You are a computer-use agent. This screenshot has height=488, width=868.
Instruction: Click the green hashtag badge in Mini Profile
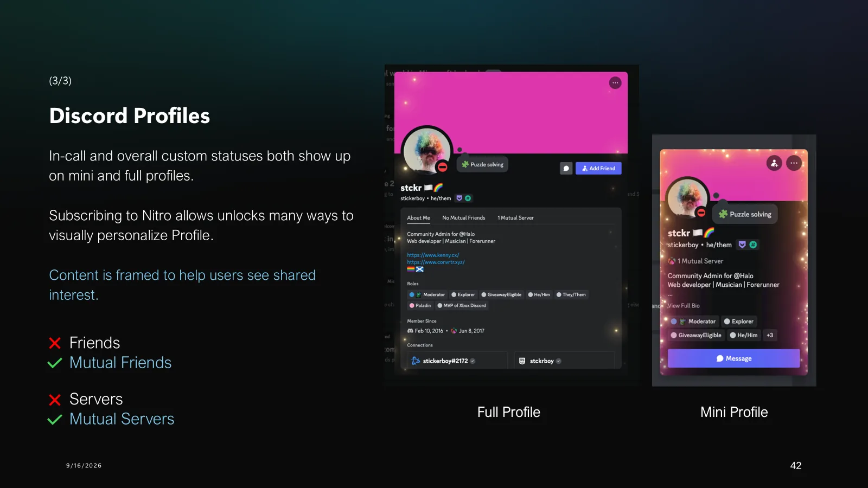(x=753, y=245)
